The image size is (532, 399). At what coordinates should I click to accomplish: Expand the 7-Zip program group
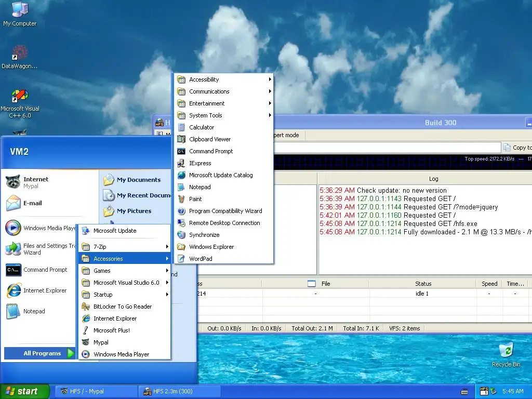[124, 247]
